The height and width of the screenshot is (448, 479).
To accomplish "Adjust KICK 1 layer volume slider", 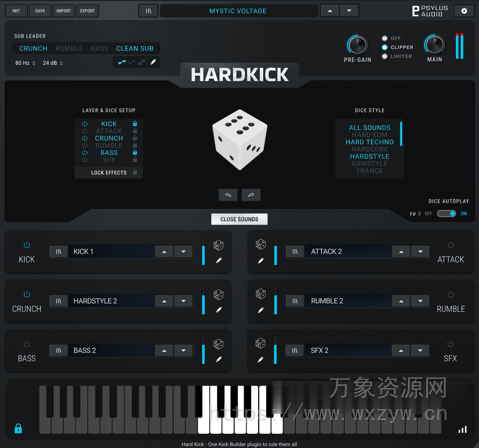I will click(x=203, y=251).
